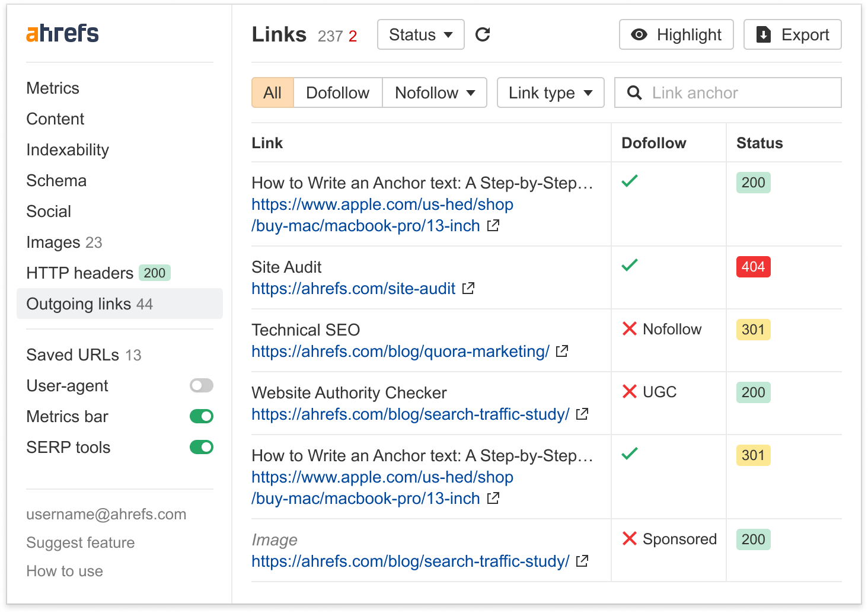Click the red X beside Nofollow
The image size is (868, 613).
[630, 328]
